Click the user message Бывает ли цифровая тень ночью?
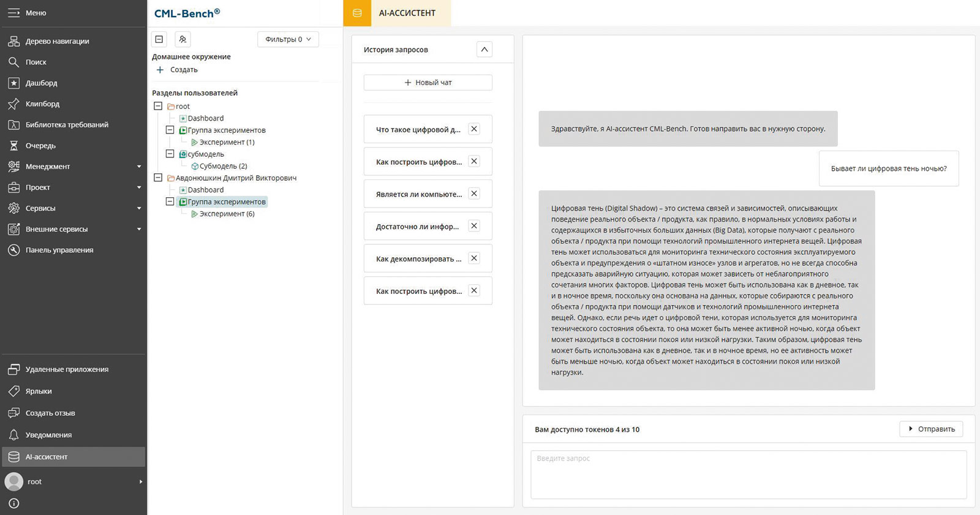This screenshot has height=515, width=980. click(x=889, y=168)
